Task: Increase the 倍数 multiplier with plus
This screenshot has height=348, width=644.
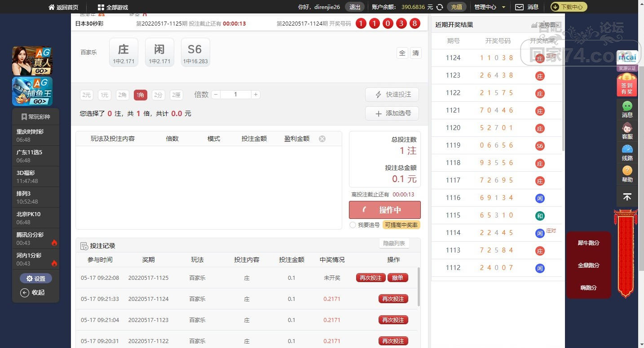Action: click(256, 95)
